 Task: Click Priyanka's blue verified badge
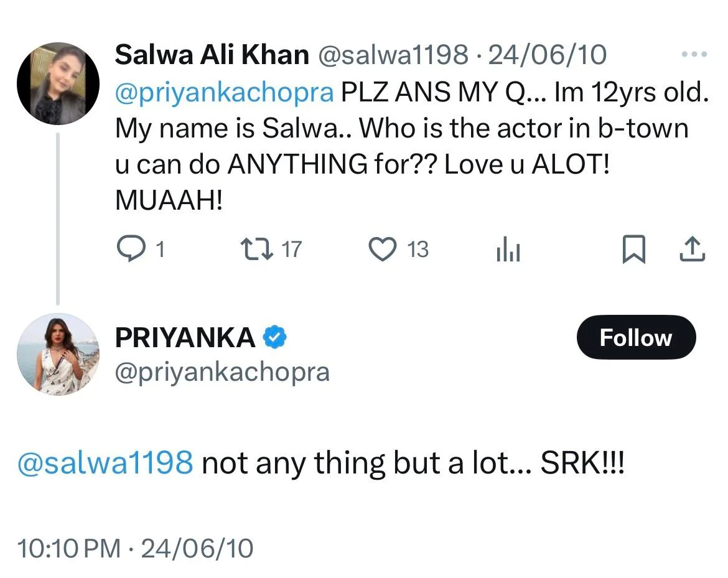tap(274, 338)
